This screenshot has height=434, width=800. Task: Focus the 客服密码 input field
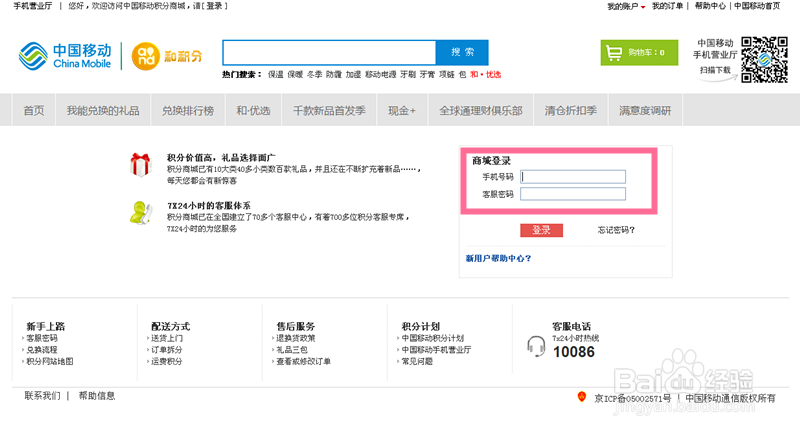click(573, 194)
